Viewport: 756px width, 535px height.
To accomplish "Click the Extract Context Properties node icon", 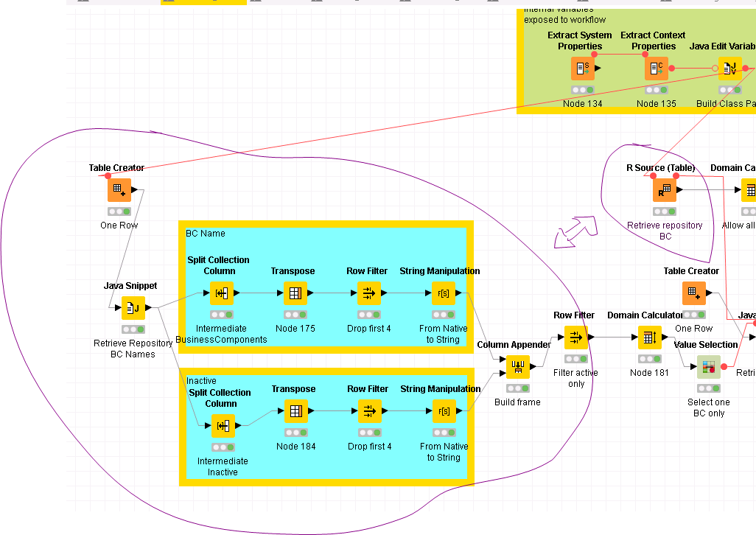I will coord(657,69).
